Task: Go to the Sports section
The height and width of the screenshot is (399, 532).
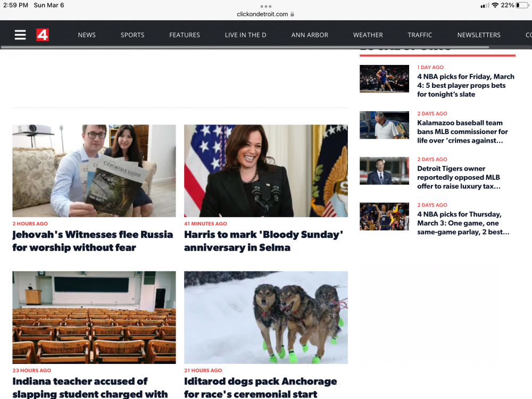Action: click(132, 35)
